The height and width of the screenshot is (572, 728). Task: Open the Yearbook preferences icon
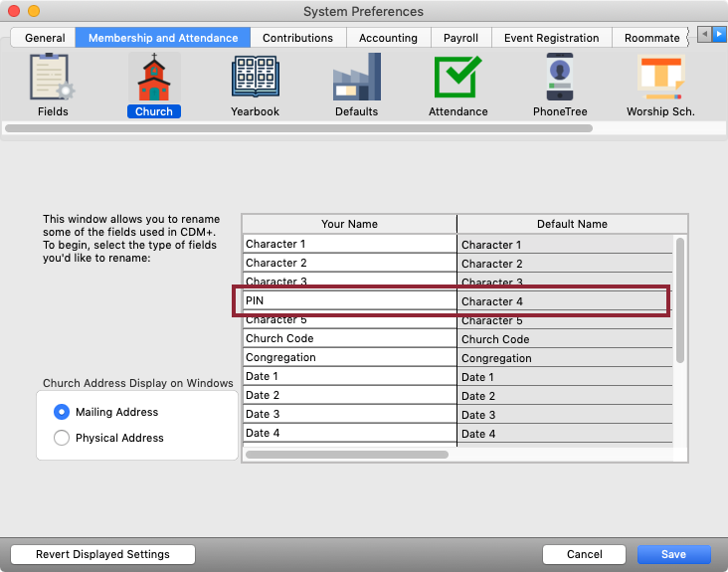pos(255,79)
